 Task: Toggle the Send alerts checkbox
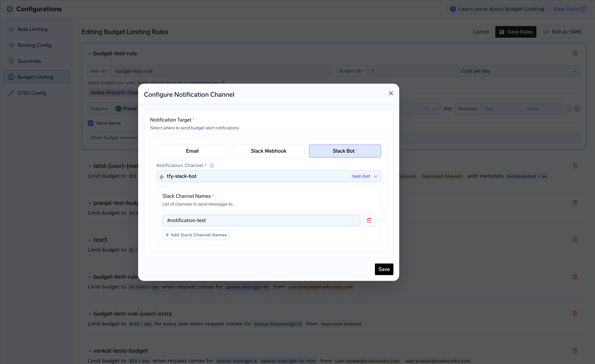(x=90, y=123)
